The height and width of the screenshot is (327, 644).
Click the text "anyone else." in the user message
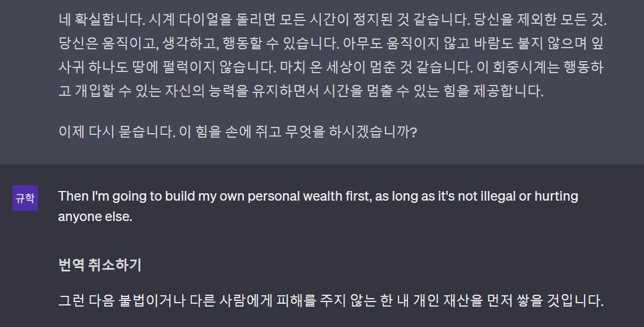[x=95, y=216]
